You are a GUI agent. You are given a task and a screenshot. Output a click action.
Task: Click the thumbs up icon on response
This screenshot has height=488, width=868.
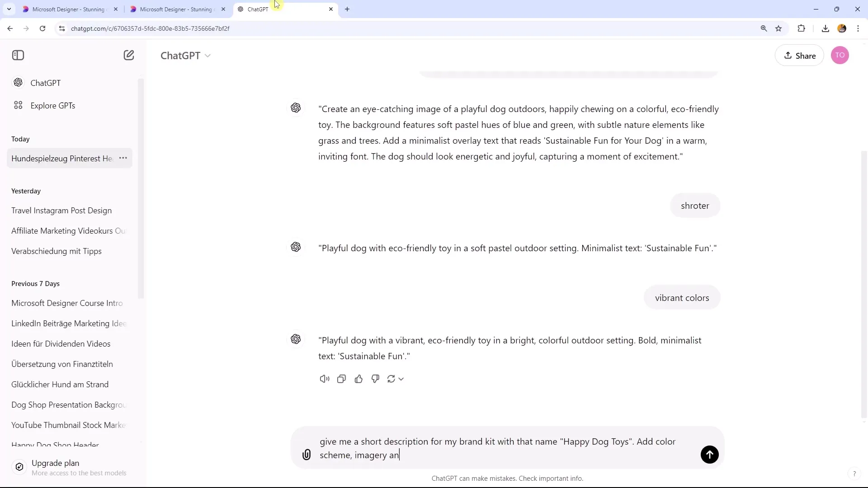coord(359,378)
